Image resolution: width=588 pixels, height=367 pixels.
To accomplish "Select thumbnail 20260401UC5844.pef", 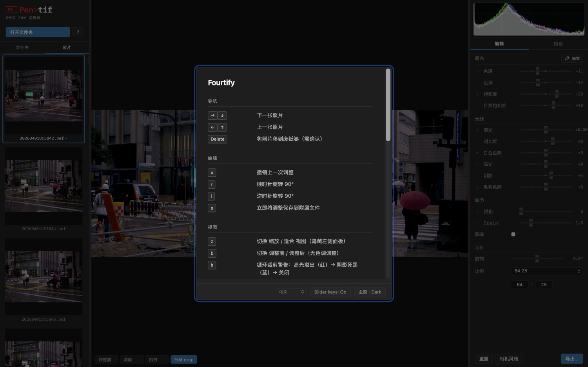I will coord(44,186).
